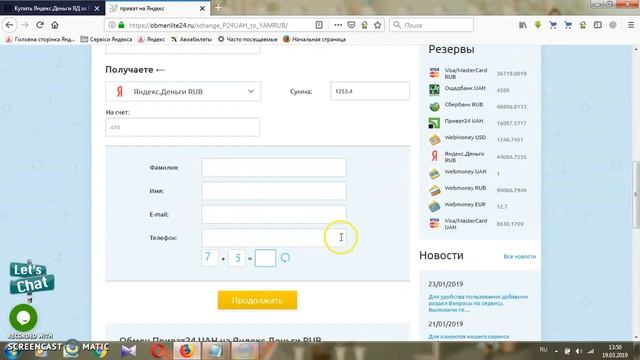This screenshot has width=640, height=360.
Task: Click the address bar URL
Action: (x=208, y=25)
